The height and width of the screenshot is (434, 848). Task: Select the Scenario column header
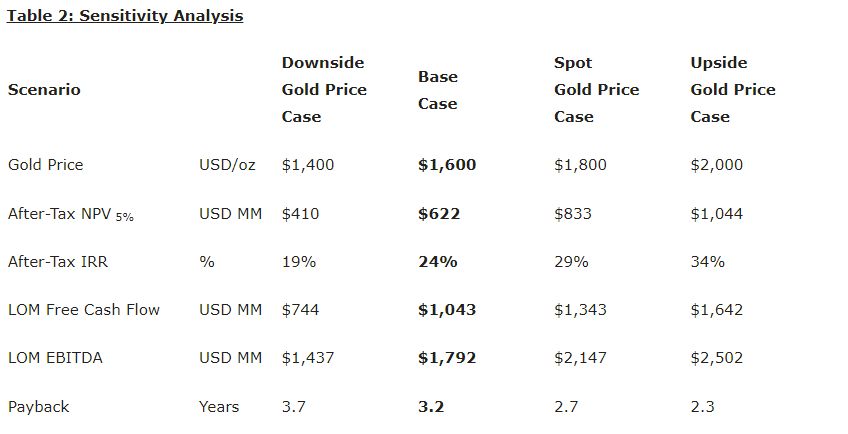coord(44,90)
